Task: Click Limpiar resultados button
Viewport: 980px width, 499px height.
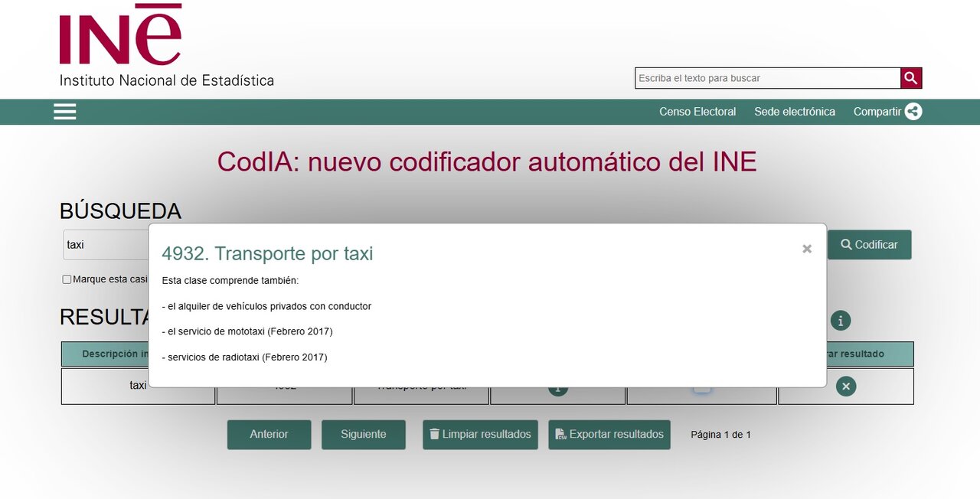Action: pyautogui.click(x=480, y=435)
